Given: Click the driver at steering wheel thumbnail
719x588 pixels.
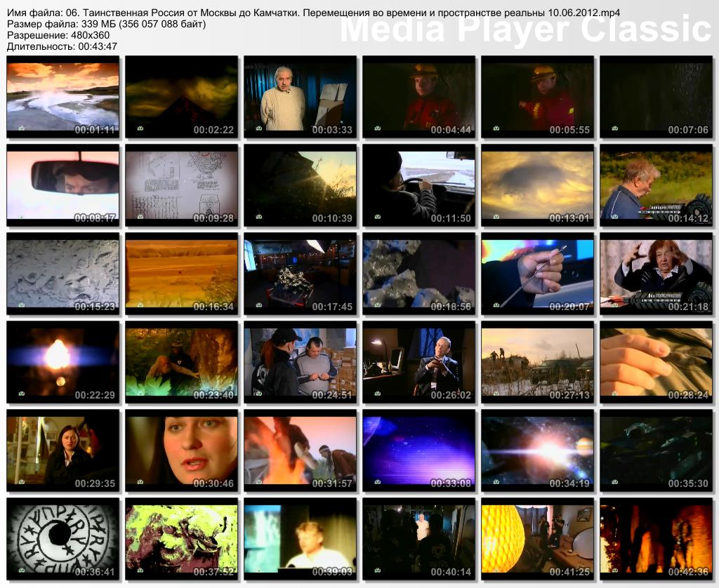Looking at the screenshot, I should (x=418, y=186).
